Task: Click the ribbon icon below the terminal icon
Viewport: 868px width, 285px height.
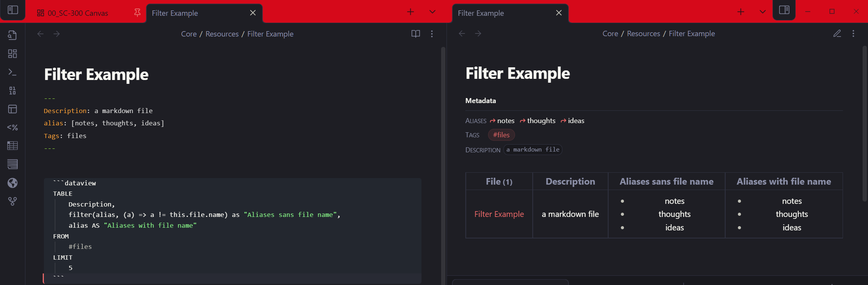Action: (12, 90)
